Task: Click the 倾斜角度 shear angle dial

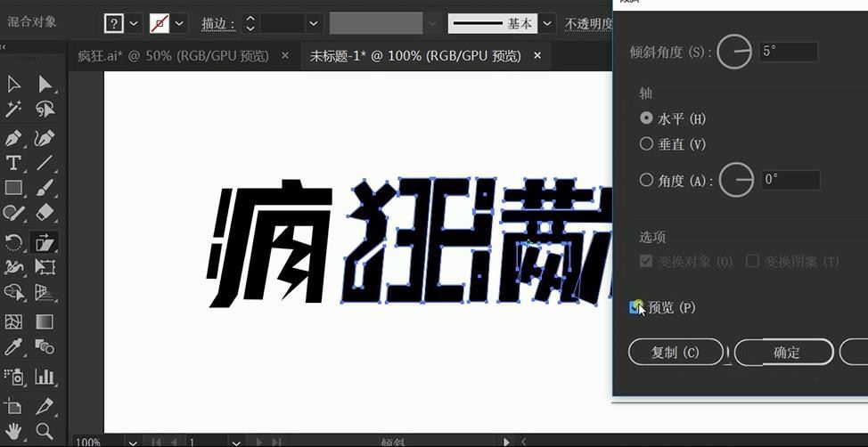Action: coord(734,52)
